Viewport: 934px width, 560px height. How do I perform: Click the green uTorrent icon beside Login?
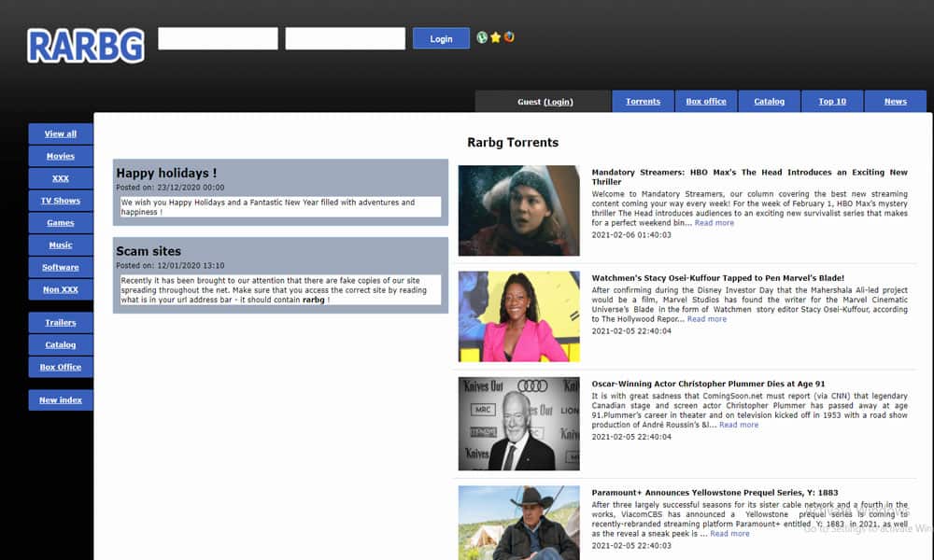point(482,37)
